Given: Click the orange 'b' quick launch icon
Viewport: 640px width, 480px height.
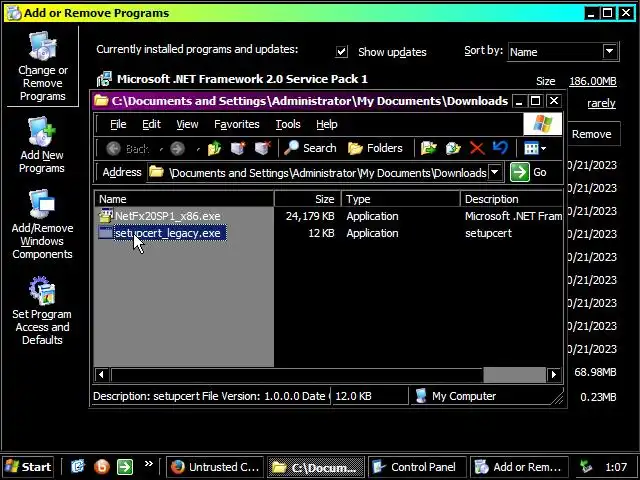Looking at the screenshot, I should pos(102,466).
